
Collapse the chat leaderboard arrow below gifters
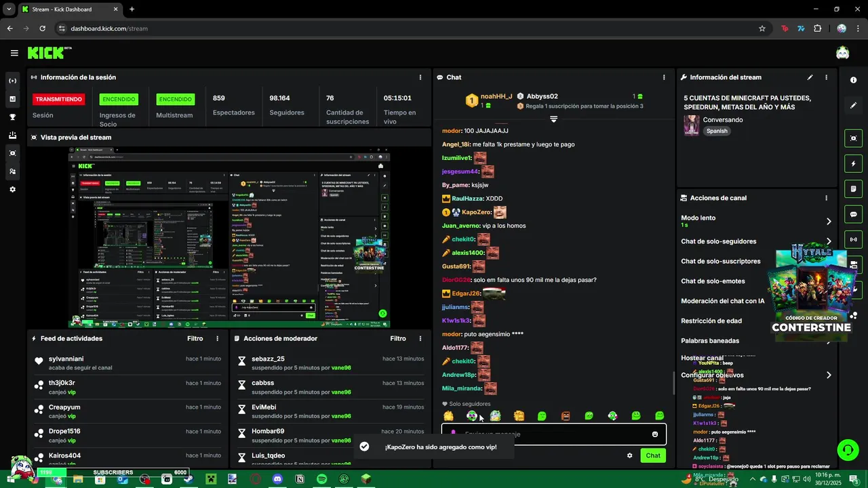click(553, 119)
